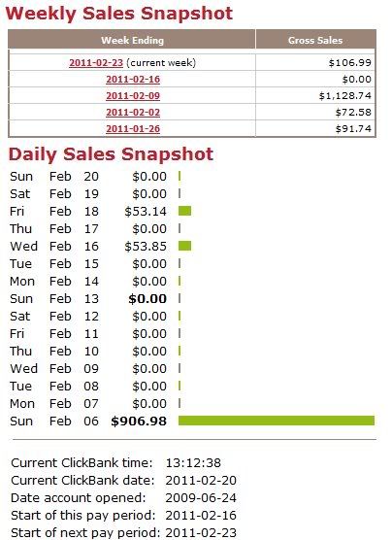The image size is (392, 540).
Task: Click the date account opened value 2009-06-24
Action: 201,497
